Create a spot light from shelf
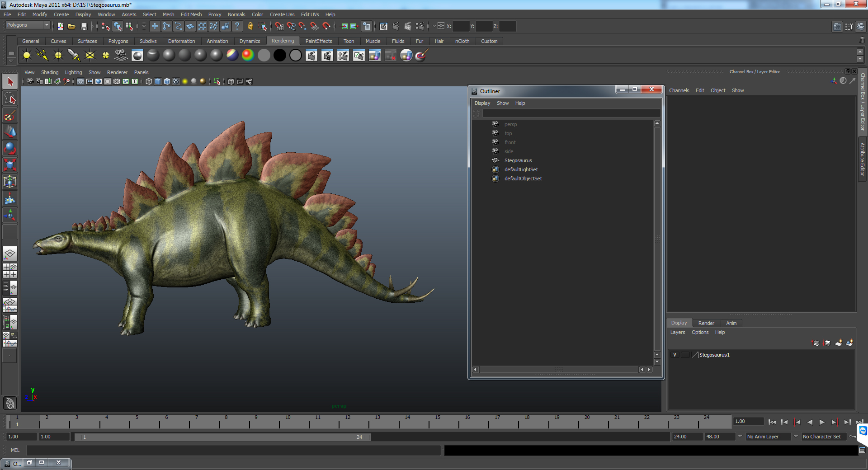The image size is (868, 470). (74, 56)
